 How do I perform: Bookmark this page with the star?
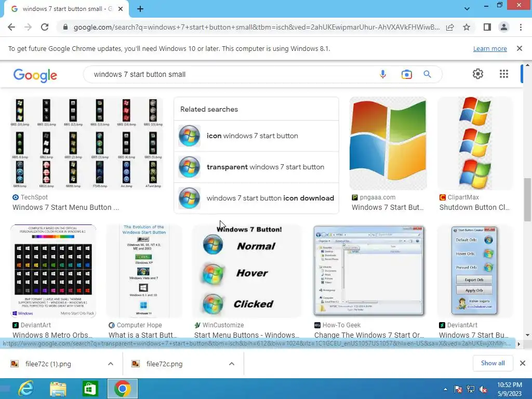pos(467,27)
